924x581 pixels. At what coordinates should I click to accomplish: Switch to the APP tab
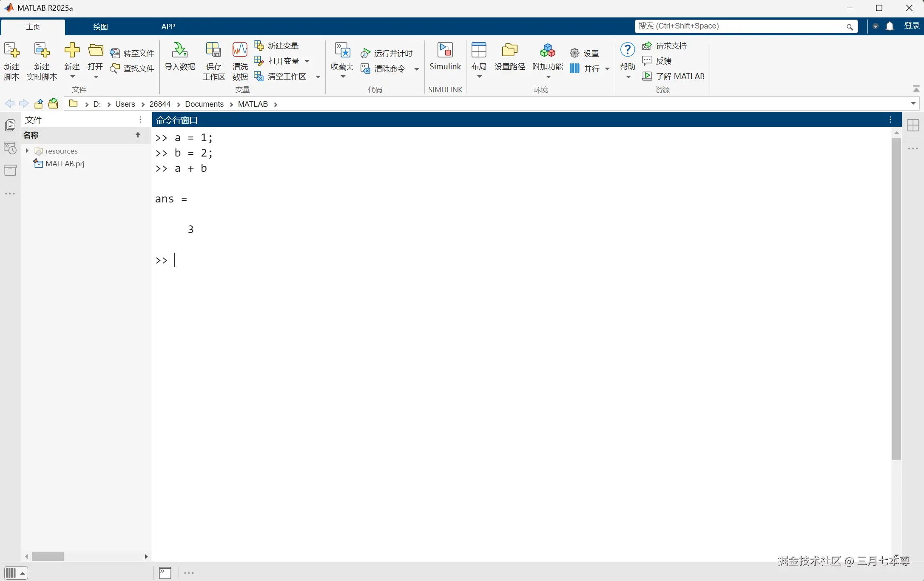168,26
